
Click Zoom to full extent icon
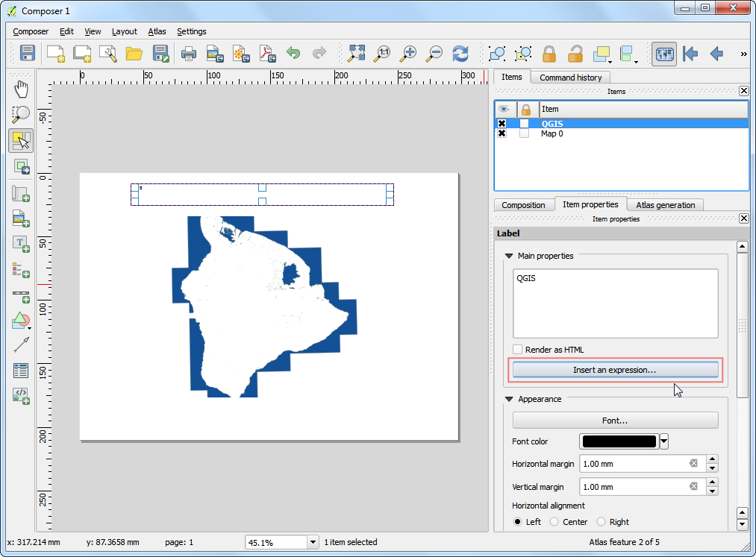[357, 53]
